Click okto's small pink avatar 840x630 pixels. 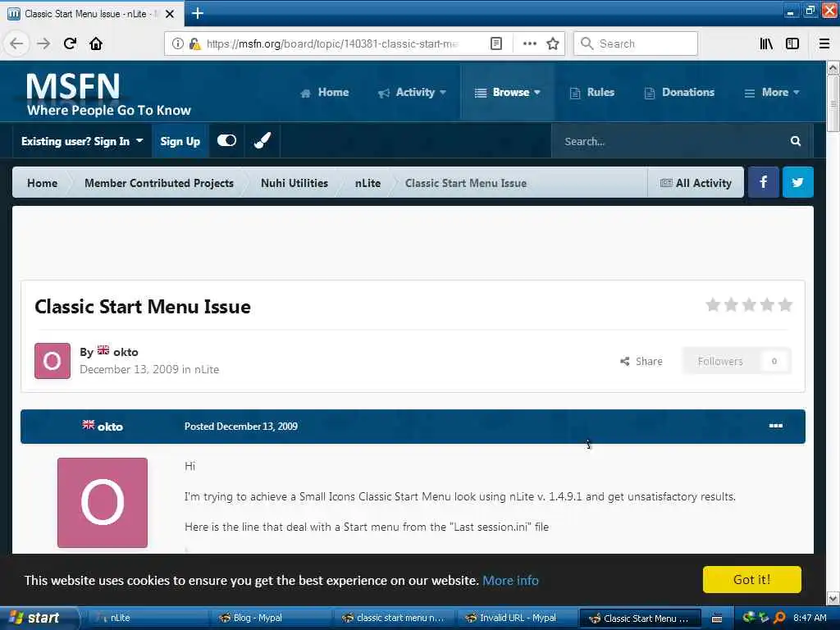click(x=52, y=361)
